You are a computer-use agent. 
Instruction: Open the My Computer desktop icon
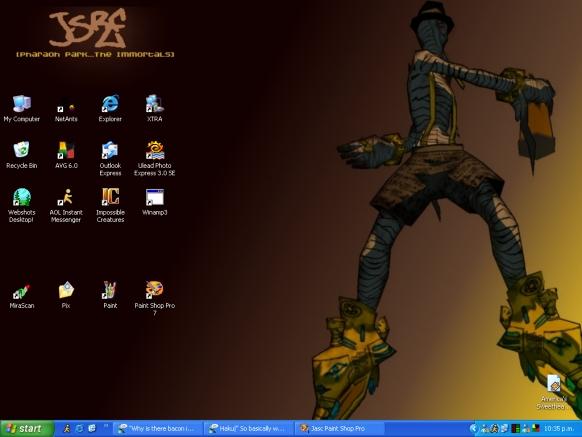(22, 108)
